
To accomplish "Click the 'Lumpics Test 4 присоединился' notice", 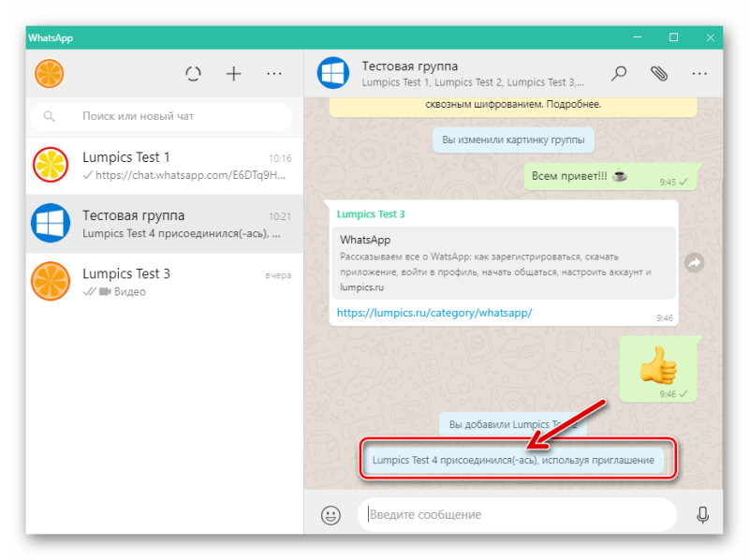I will [x=513, y=460].
